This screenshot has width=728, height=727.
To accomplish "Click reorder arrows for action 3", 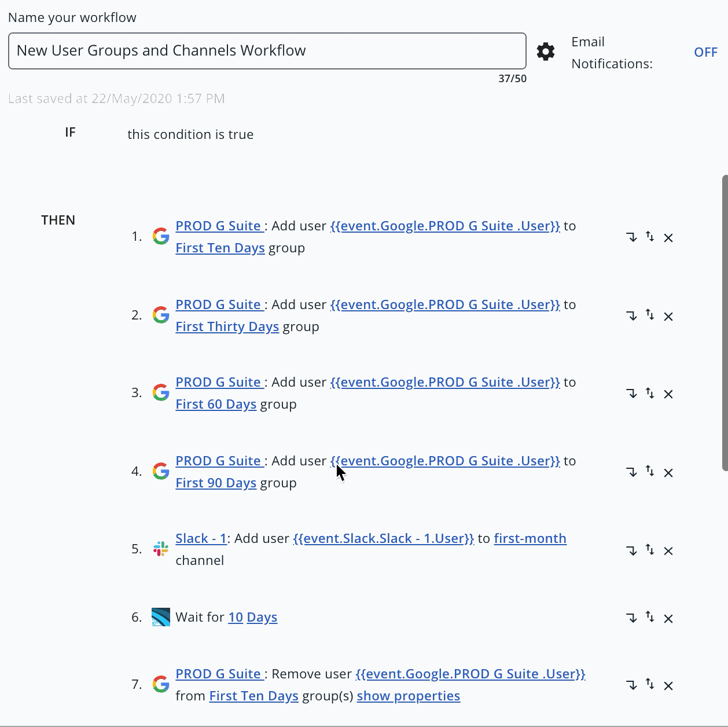I will point(650,393).
